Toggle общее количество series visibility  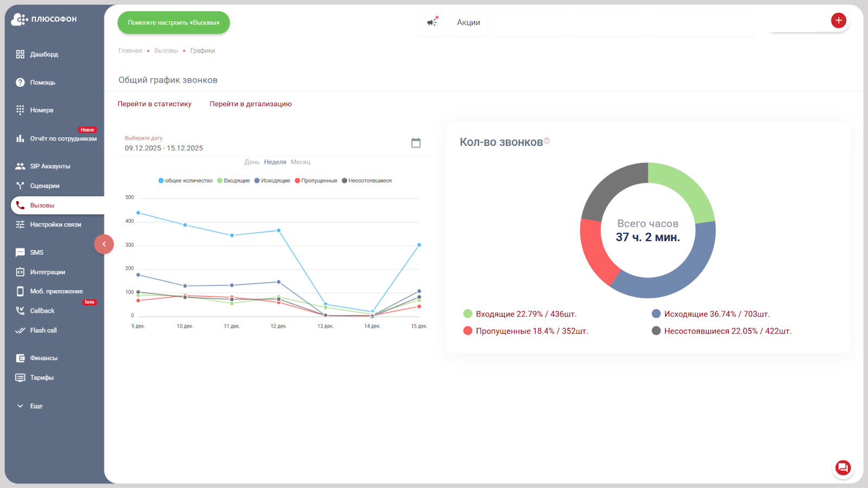pos(186,181)
